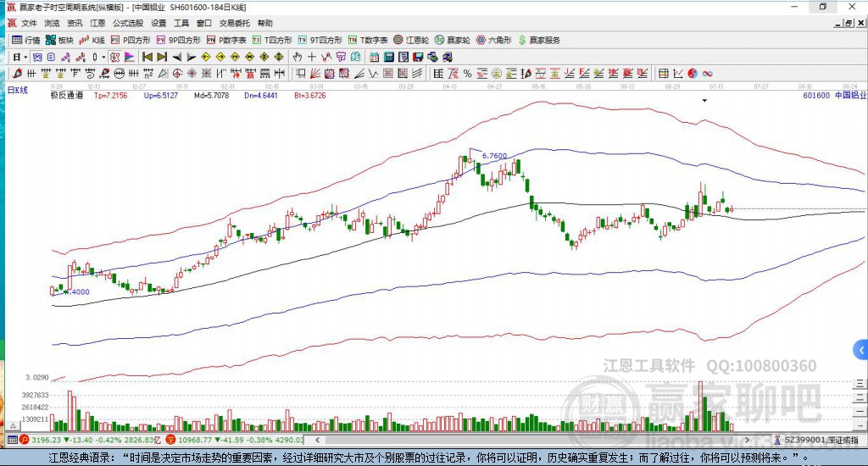Click the Gann fan lines icon

point(315,73)
